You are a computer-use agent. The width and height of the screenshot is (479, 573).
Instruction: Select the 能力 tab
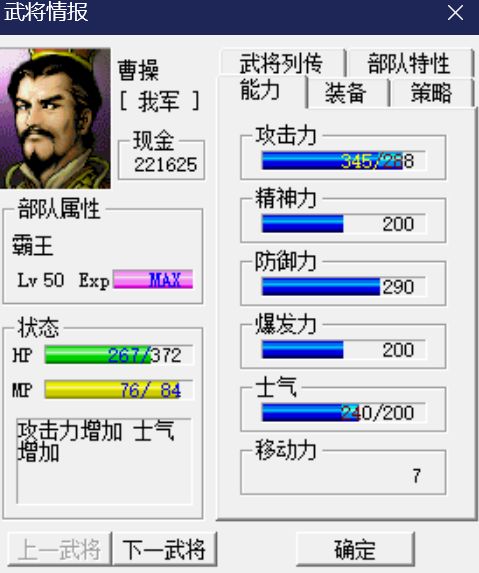[261, 91]
